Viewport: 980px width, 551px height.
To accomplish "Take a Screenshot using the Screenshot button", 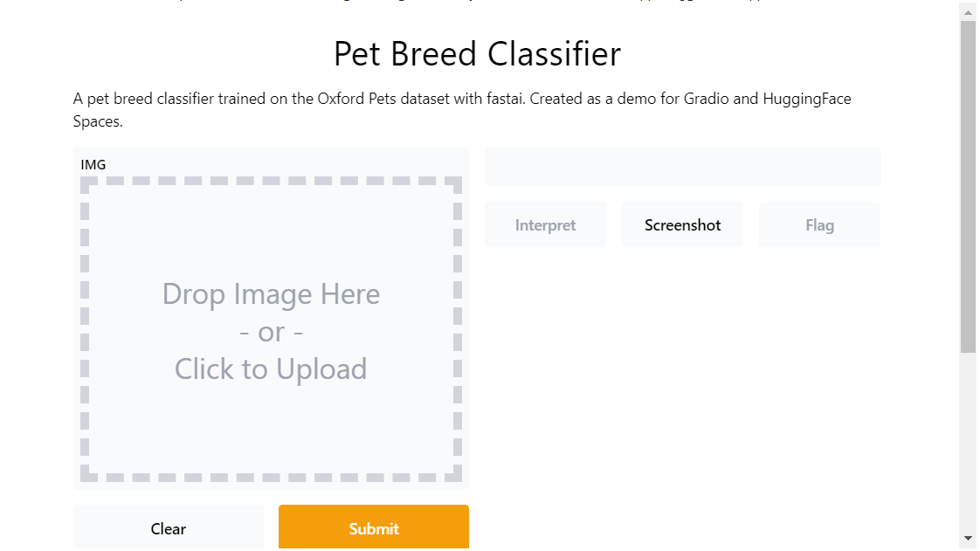I will [x=682, y=224].
